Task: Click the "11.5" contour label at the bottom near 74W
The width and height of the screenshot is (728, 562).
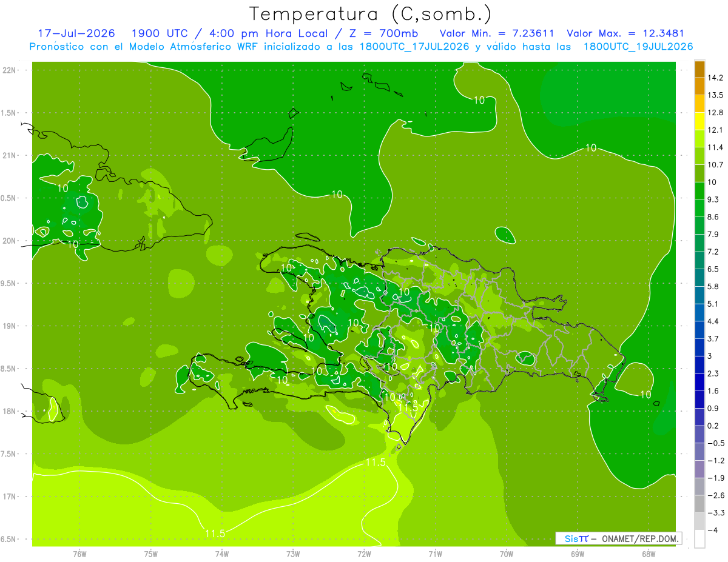Action: click(215, 534)
